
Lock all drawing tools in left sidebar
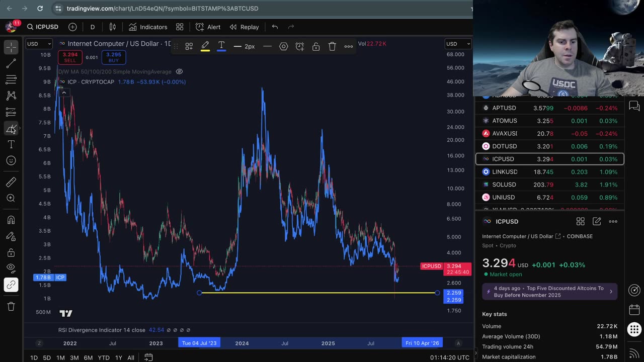pyautogui.click(x=11, y=252)
